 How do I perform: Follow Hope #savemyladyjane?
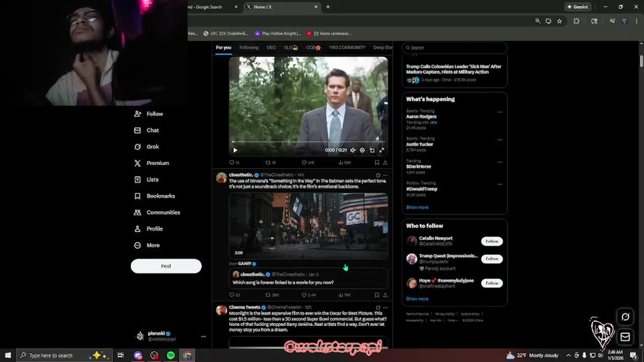click(492, 283)
